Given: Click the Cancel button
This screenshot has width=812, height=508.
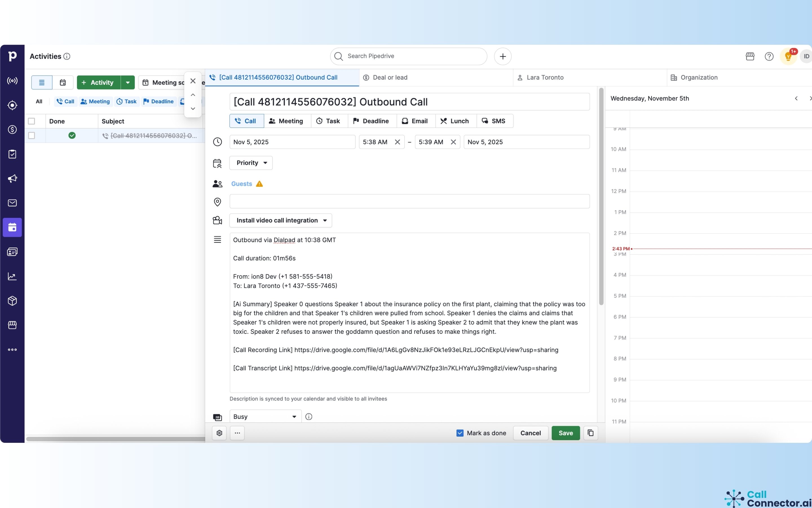Looking at the screenshot, I should pyautogui.click(x=531, y=433).
